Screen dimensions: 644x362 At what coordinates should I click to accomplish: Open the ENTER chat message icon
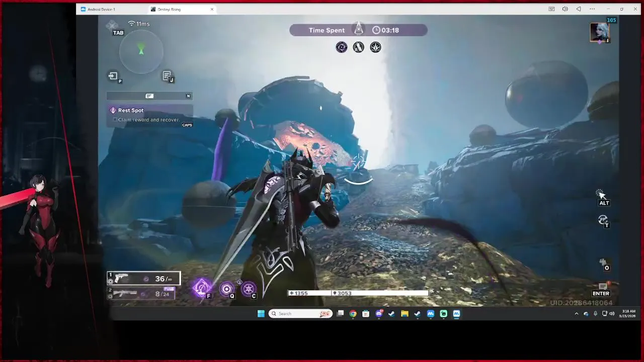pyautogui.click(x=602, y=286)
